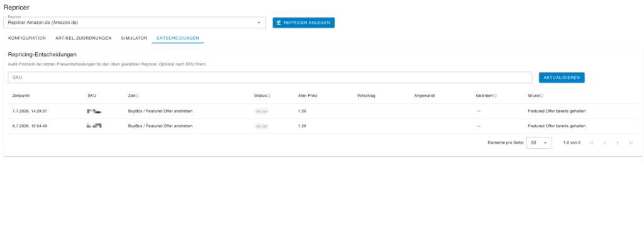Image resolution: width=644 pixels, height=230 pixels.
Task: Click the dry_run chip in the 7.7.2026 row
Action: tap(262, 111)
